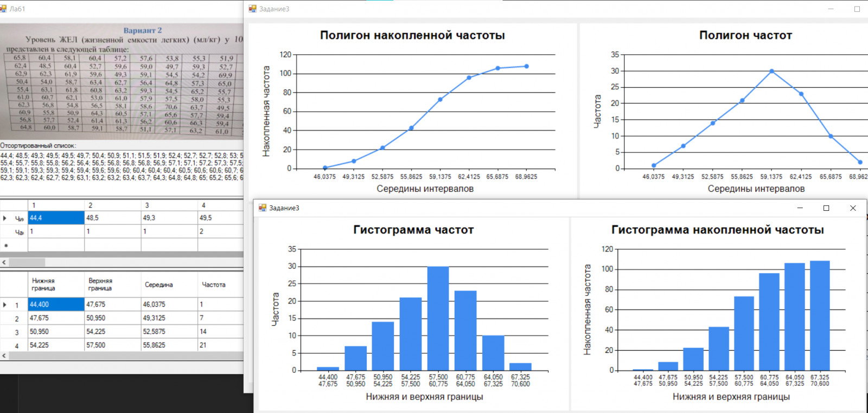The height and width of the screenshot is (413, 868).
Task: Click the tallest bar in Гистограмма частот
Action: (438, 318)
